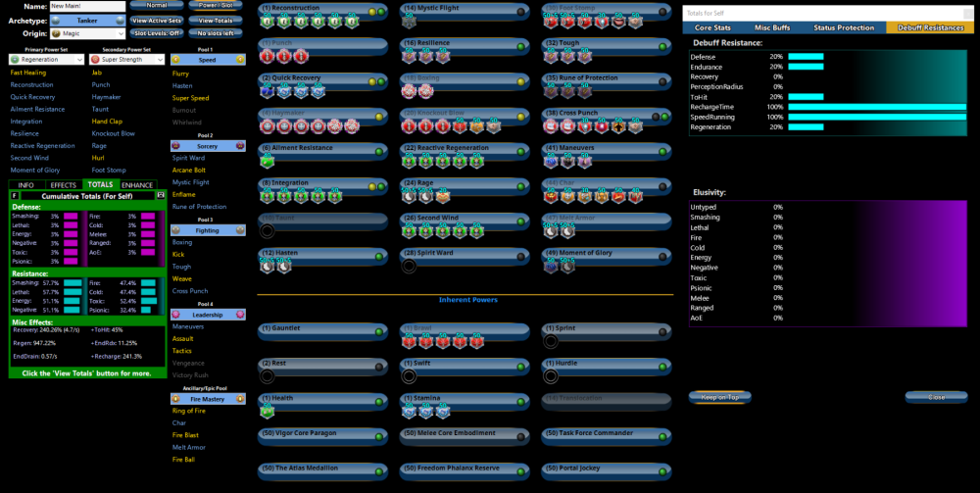Click the empty slot under Spirit Ward
This screenshot has height=493, width=980.
[x=409, y=266]
